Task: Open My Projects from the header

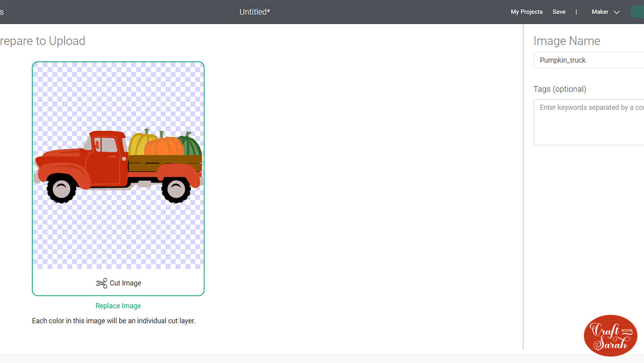Action: pos(526,11)
